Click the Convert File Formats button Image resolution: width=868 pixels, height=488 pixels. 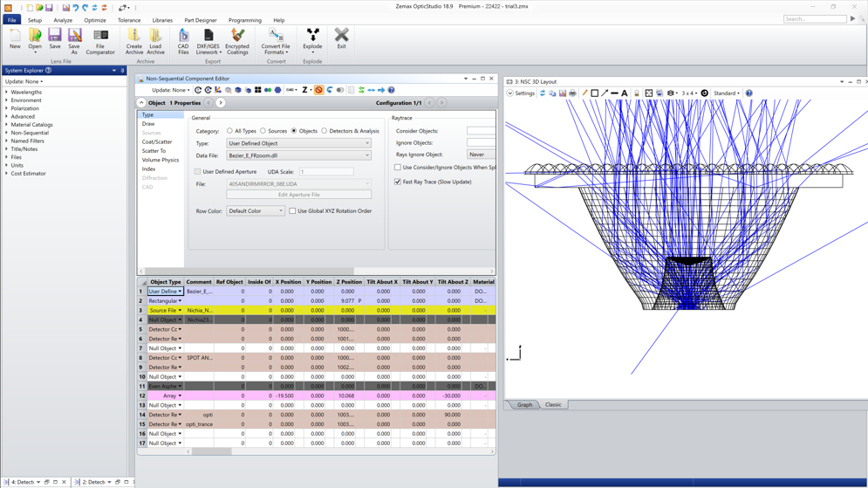275,42
